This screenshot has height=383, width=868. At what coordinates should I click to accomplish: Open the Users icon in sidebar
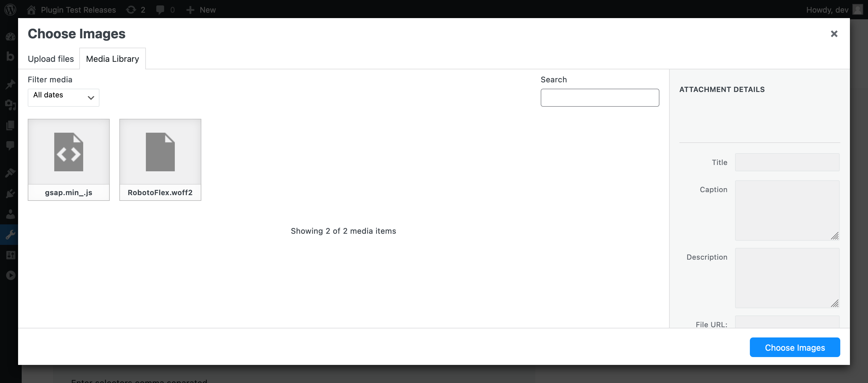11,214
